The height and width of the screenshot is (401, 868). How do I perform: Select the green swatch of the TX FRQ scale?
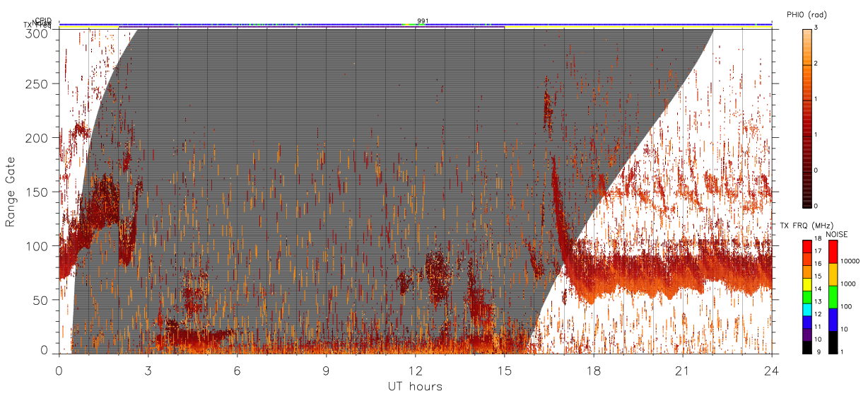(807, 297)
